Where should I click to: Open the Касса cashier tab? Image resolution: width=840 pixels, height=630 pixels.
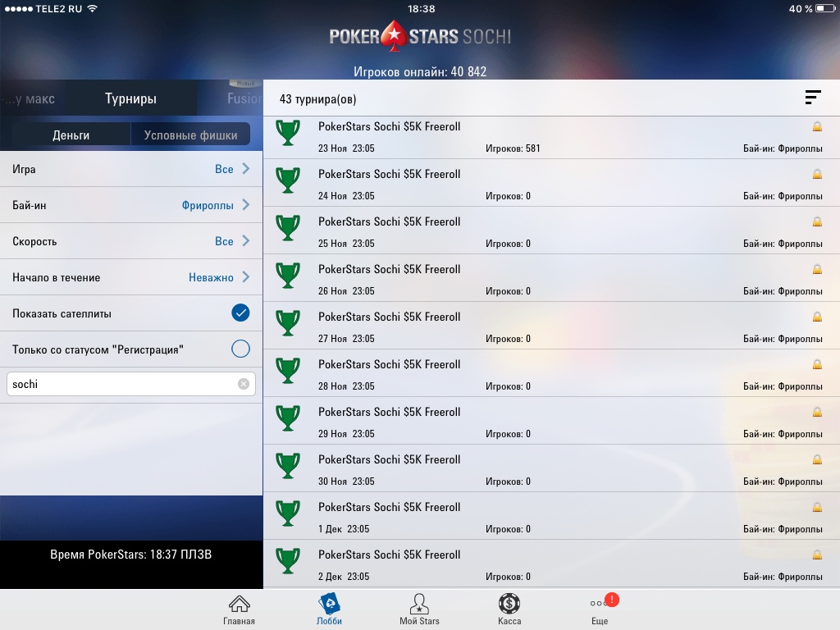pyautogui.click(x=509, y=609)
